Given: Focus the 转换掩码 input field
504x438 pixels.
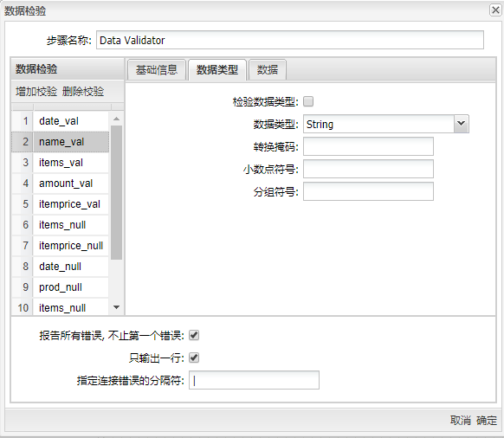Looking at the screenshot, I should pos(368,146).
